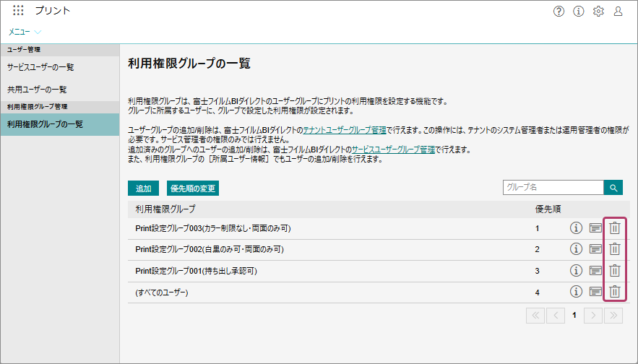Screen dimensions: 638x364
Task: Click priority value 3 for Print設定グループ001
Action: pyautogui.click(x=537, y=271)
